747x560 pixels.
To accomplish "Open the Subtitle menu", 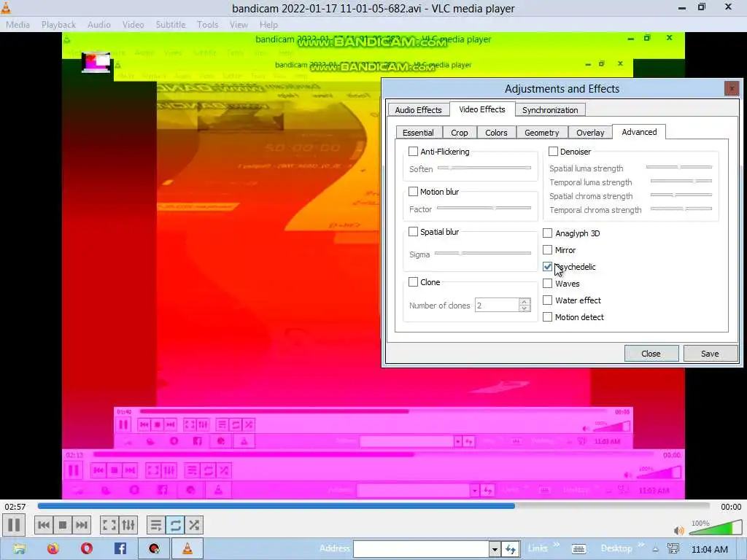I will click(171, 24).
